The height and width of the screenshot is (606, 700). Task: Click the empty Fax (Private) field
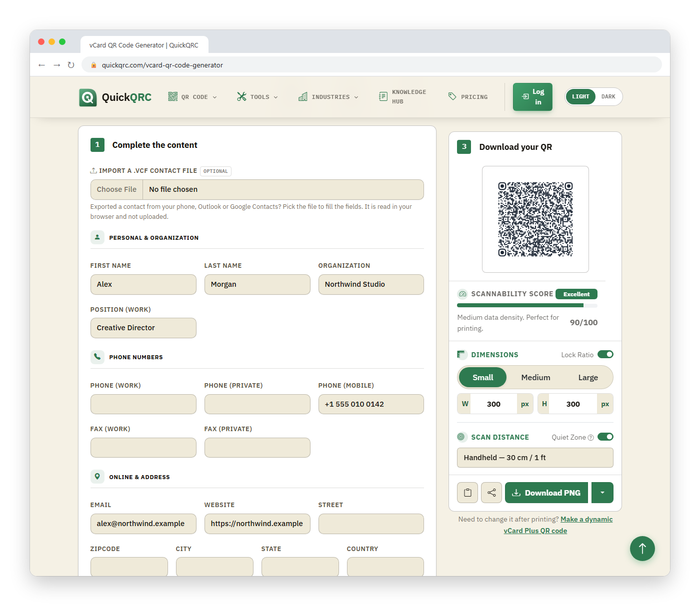click(x=257, y=448)
